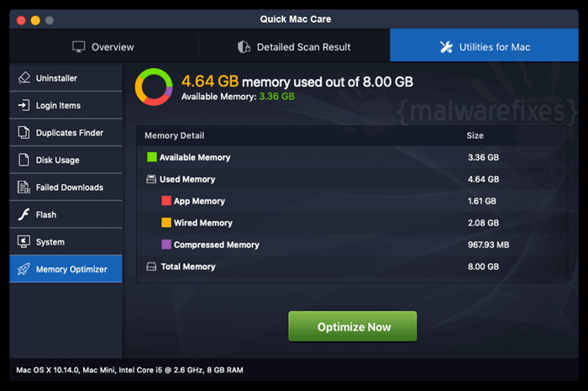Click the Mac OS X system info status text

pyautogui.click(x=129, y=370)
